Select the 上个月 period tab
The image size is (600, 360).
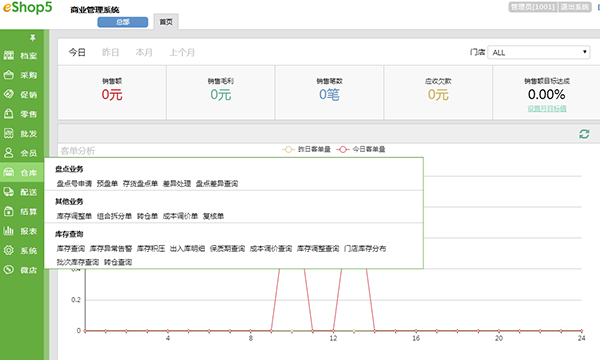(x=182, y=52)
